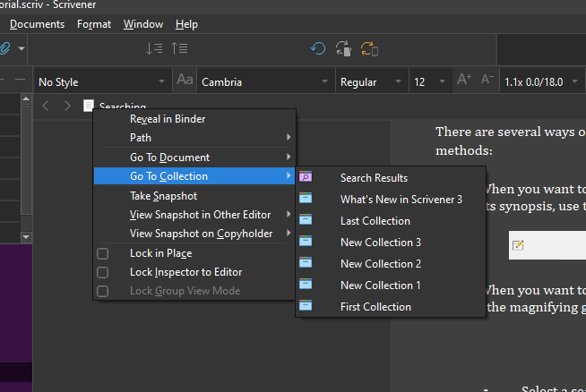586x392 pixels.
Task: Expand the Go To Document submenu arrow
Action: [x=289, y=157]
